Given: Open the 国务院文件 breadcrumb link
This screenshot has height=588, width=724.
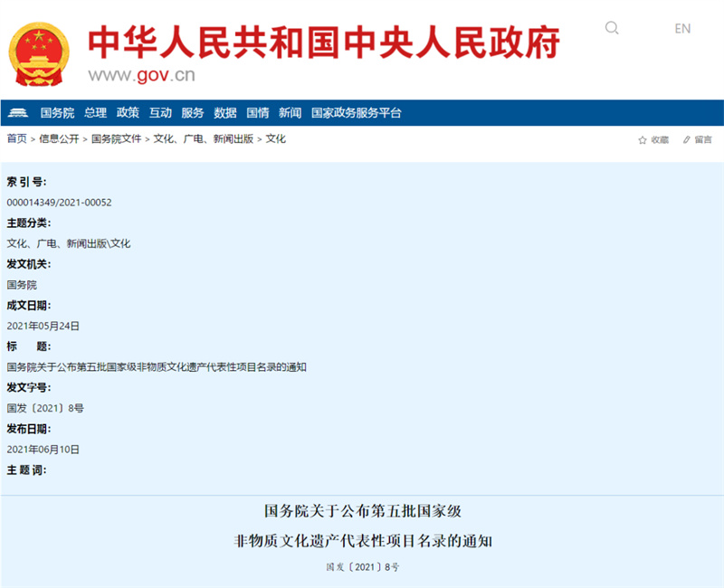Looking at the screenshot, I should pos(117,139).
